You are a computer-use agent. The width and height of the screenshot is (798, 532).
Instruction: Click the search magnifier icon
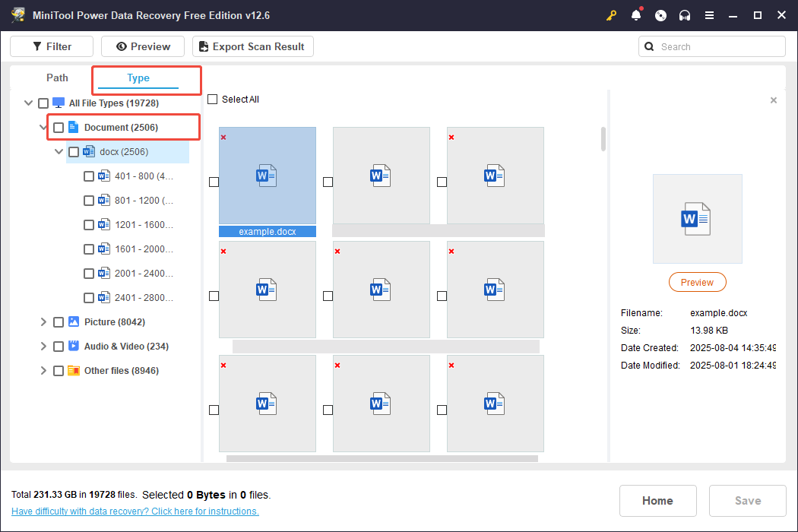(649, 46)
